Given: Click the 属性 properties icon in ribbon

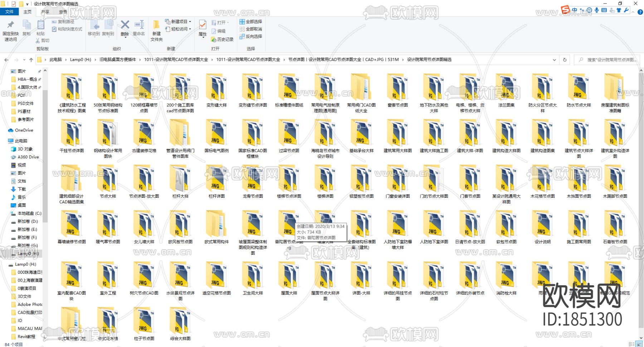Looking at the screenshot, I should (203, 25).
